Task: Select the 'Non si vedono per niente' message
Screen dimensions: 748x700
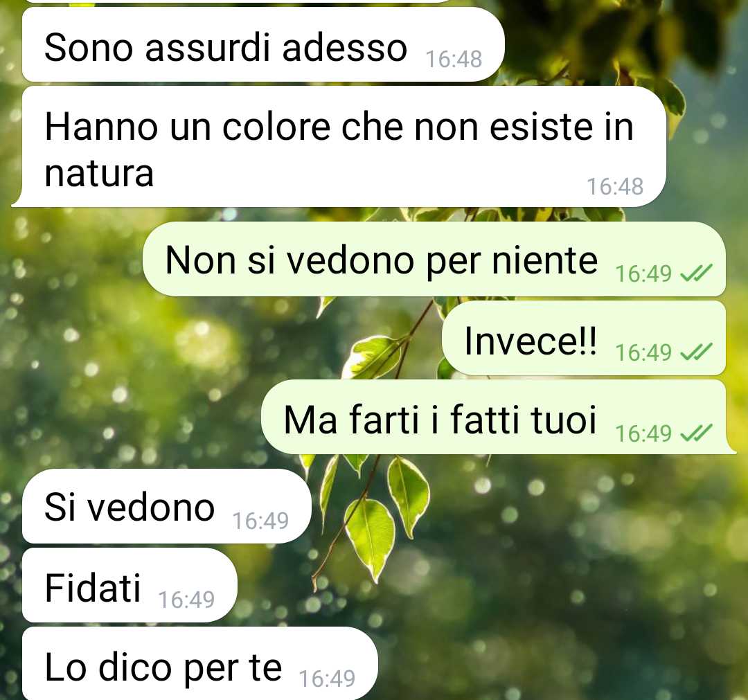Action: [x=434, y=259]
